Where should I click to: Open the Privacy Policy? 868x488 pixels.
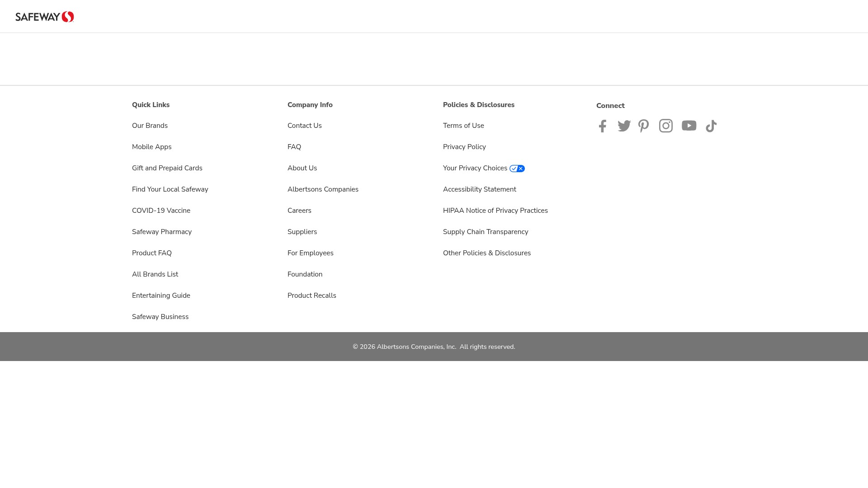click(464, 147)
